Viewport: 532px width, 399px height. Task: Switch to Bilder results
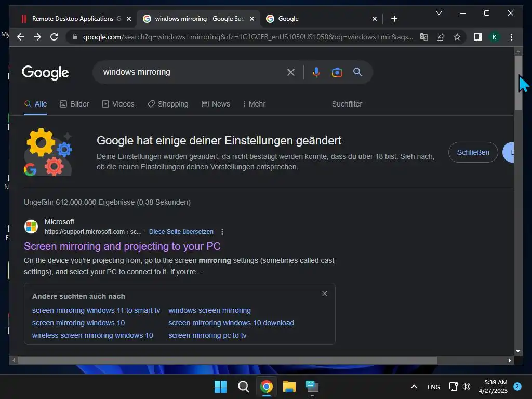(x=74, y=104)
